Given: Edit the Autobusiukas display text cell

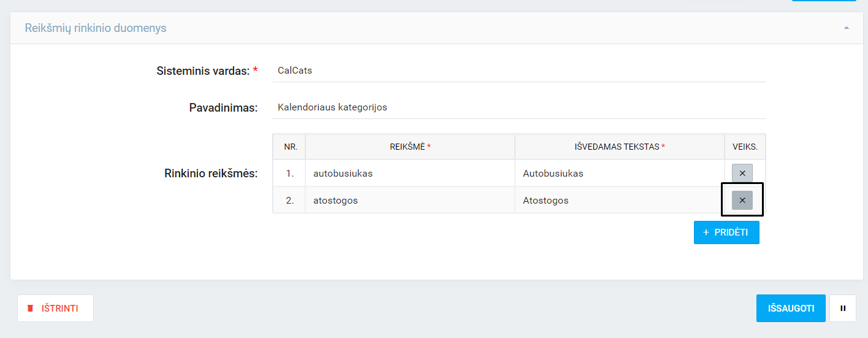Looking at the screenshot, I should pos(619,174).
